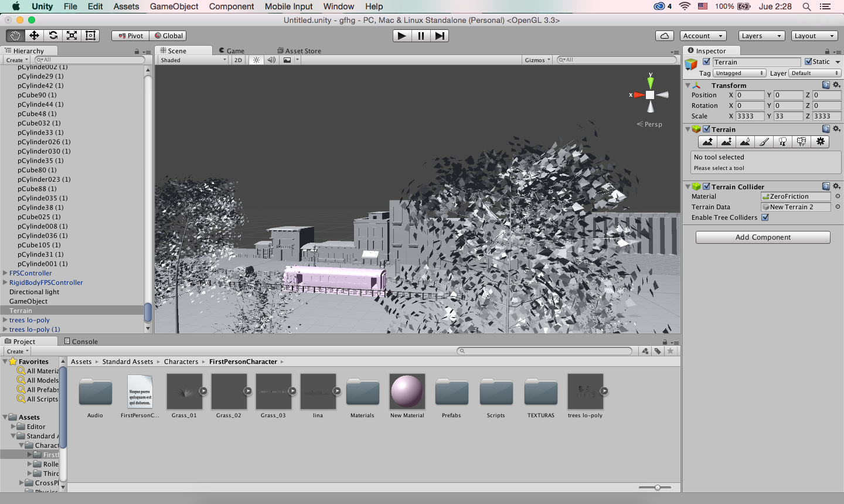Expand the FPSController hierarchy item
Viewport: 844px width, 504px height.
5,273
